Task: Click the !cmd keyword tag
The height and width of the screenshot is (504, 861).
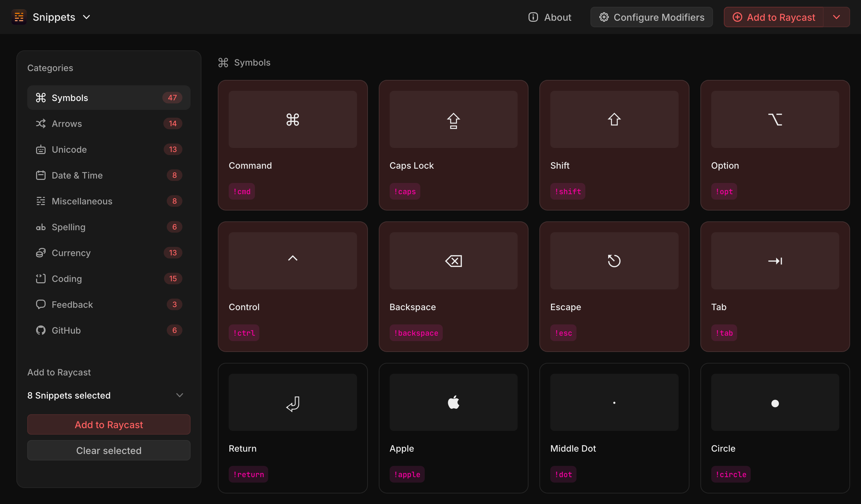Action: (x=242, y=191)
